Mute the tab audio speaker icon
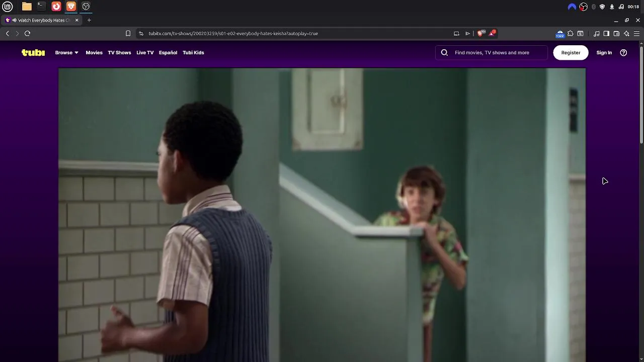Screen dimensions: 644x362 [x=14, y=20]
